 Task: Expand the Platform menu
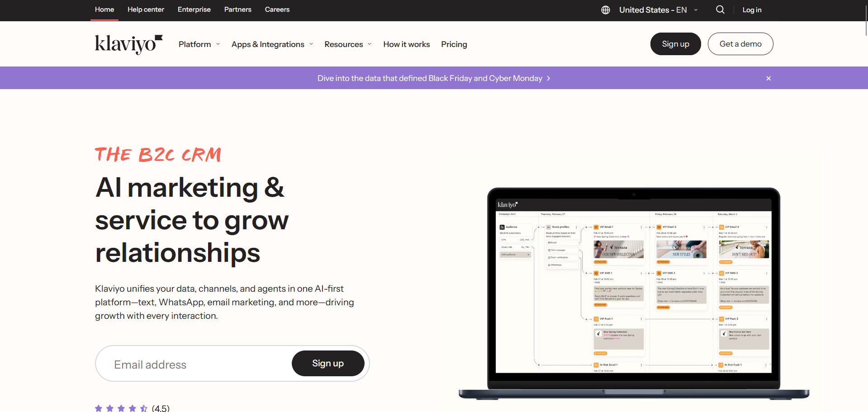199,44
